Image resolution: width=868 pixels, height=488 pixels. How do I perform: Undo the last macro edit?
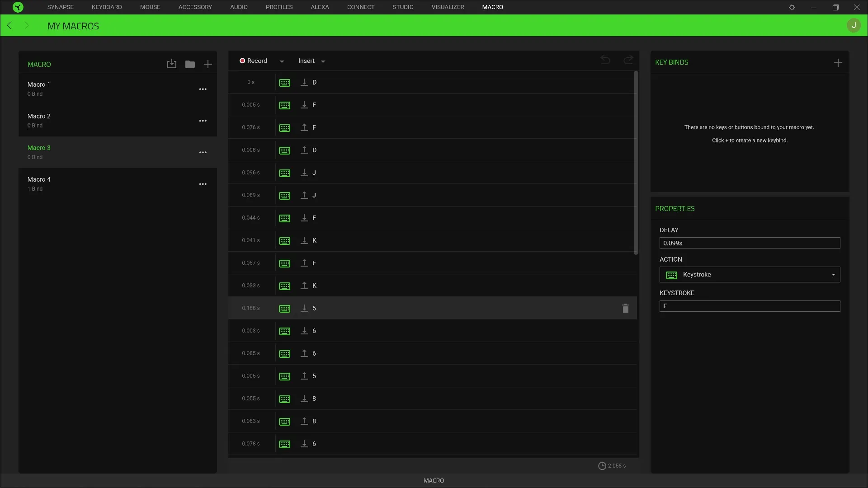(x=606, y=60)
